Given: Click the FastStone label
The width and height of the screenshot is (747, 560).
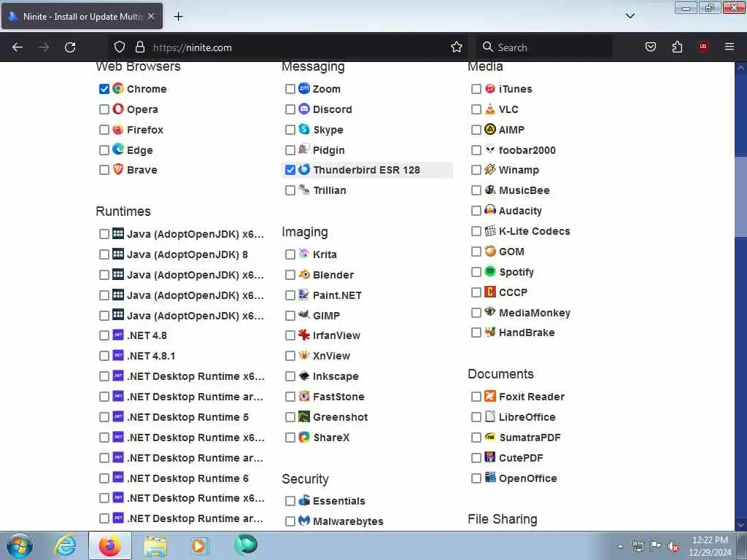Looking at the screenshot, I should (338, 397).
